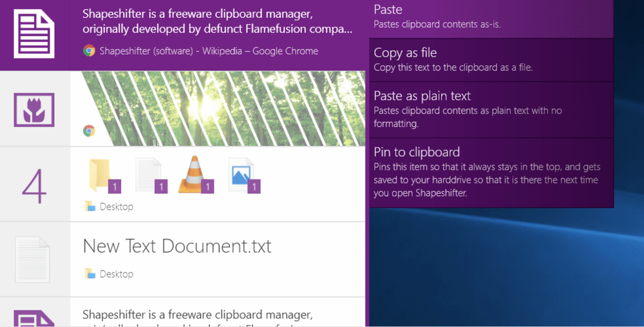Click the Desktop label under the four files

116,207
